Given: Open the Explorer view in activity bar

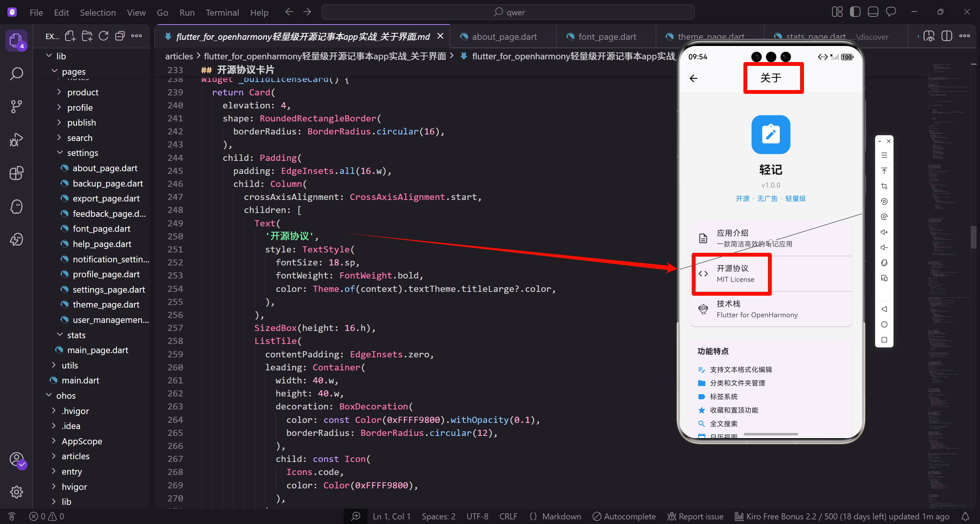Looking at the screenshot, I should pos(16,40).
